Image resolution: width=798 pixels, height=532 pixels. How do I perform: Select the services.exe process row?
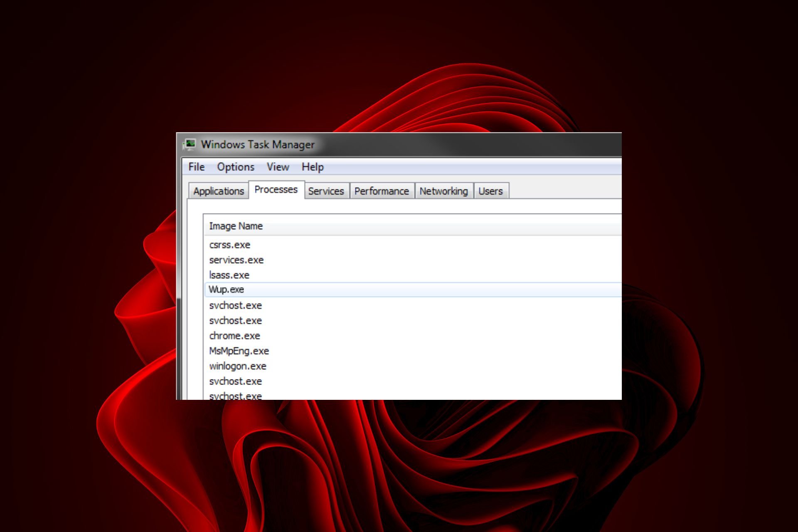pos(413,260)
